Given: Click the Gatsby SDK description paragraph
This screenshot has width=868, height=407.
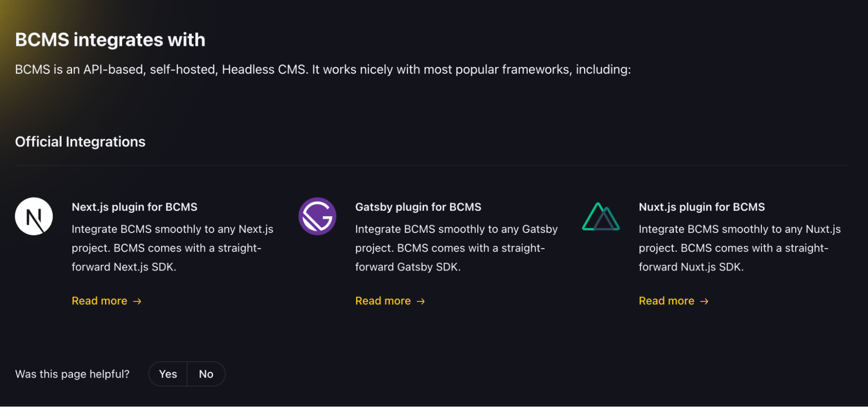Looking at the screenshot, I should (x=456, y=248).
